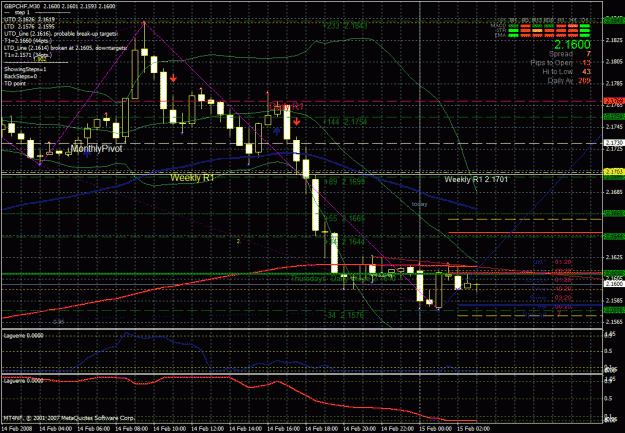
Task: Click the ShowingSteps=1 text
Action: [25, 69]
